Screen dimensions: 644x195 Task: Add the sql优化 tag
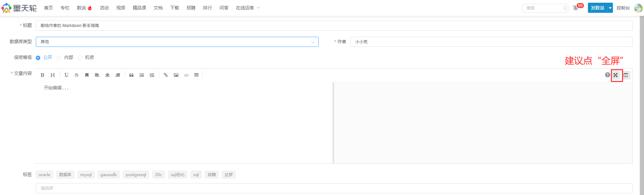pyautogui.click(x=177, y=175)
